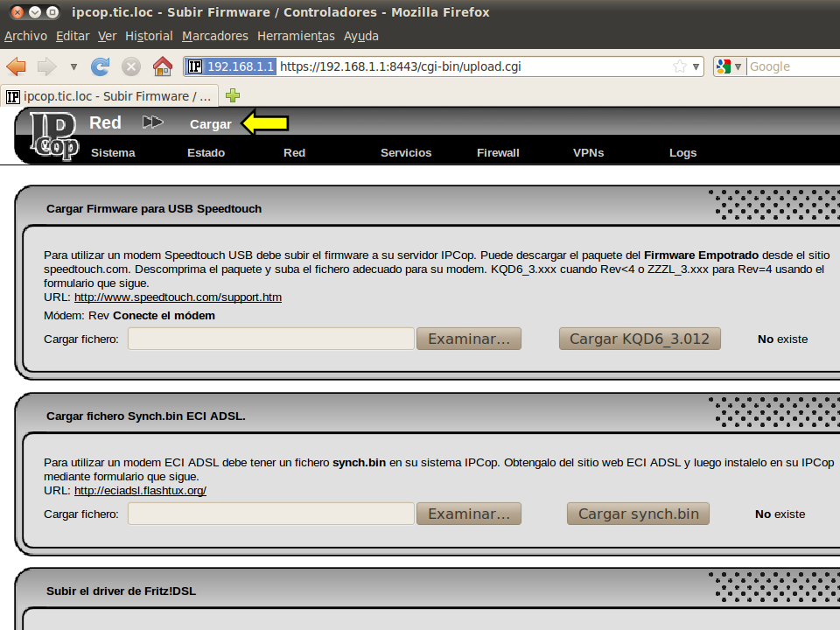Open the Marcadores menu
840x630 pixels.
[215, 36]
